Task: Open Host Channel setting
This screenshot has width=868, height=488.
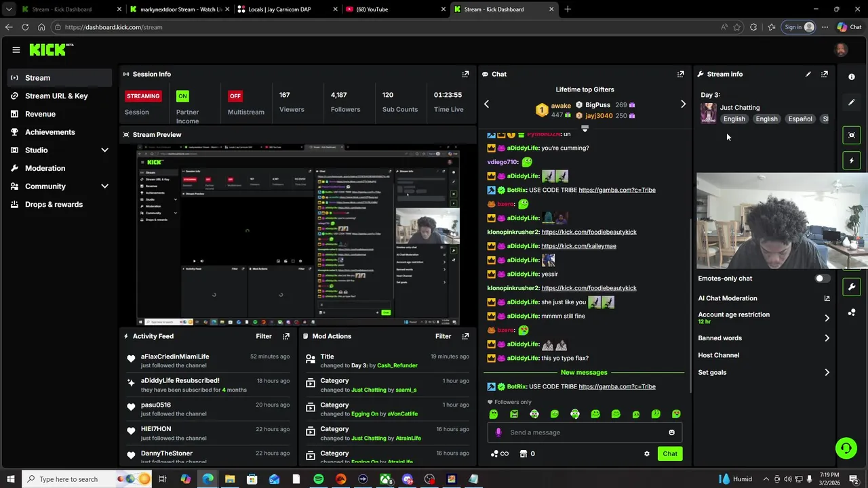Action: click(x=718, y=355)
